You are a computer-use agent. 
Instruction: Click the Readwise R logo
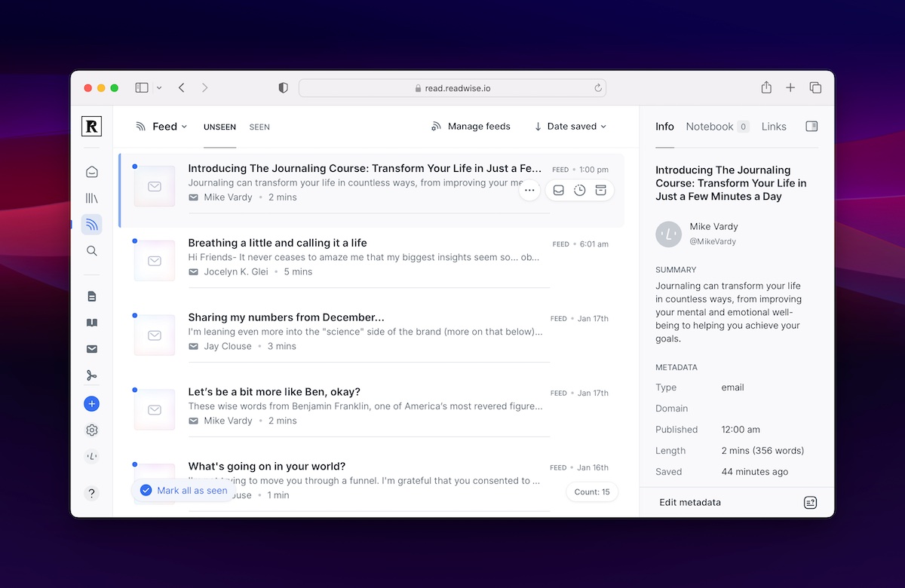point(91,127)
